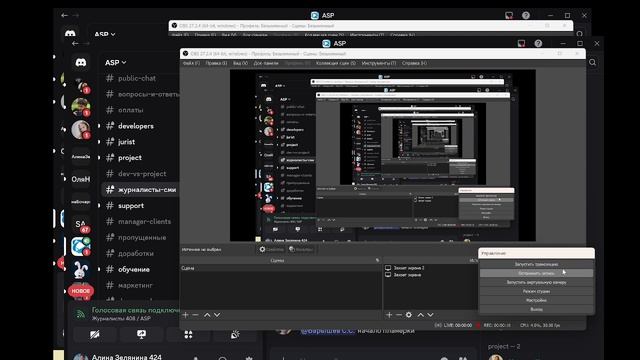
Task: Add a new scene with the plus icon
Action: click(x=185, y=315)
